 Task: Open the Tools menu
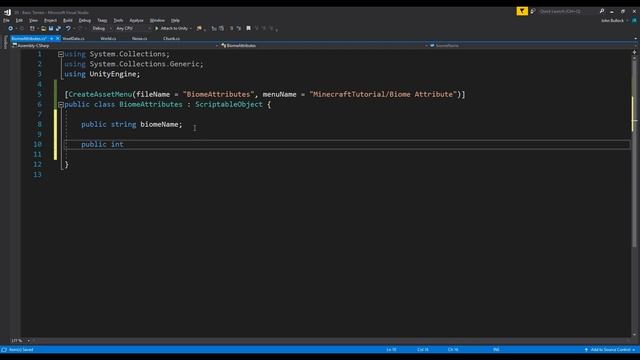tap(118, 20)
